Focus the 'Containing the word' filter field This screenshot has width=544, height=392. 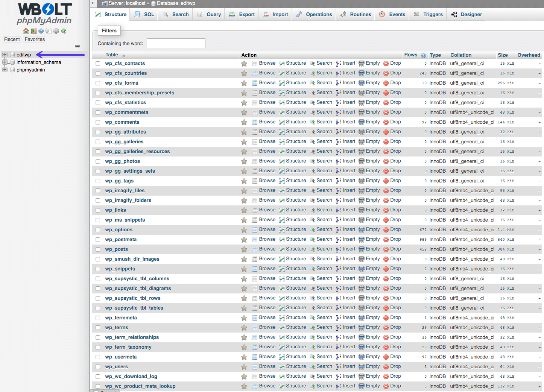[176, 43]
